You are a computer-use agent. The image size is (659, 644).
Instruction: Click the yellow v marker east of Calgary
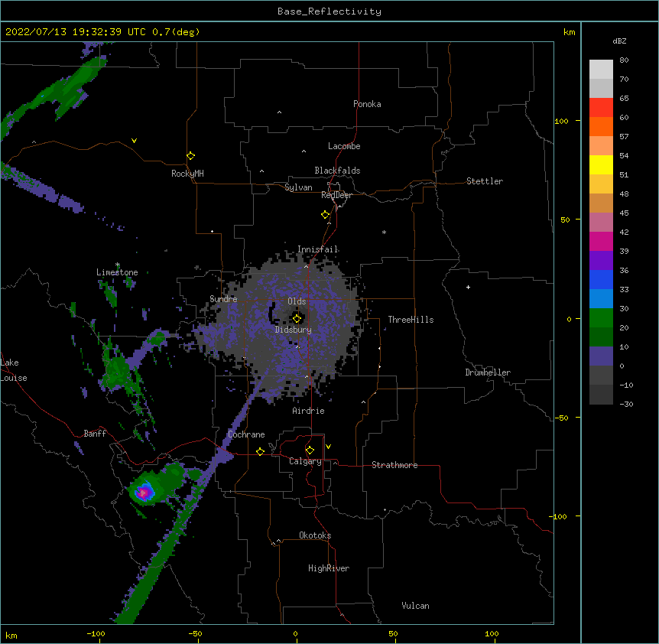pyautogui.click(x=328, y=447)
